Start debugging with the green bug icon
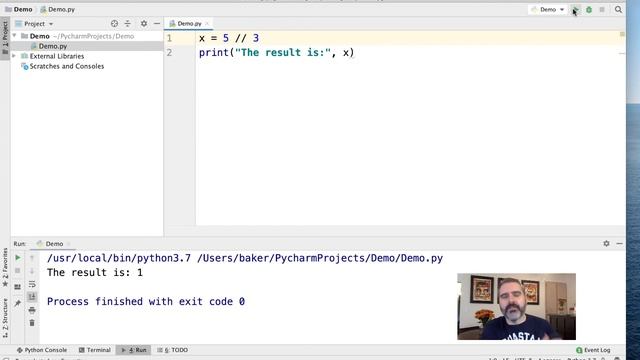Image resolution: width=640 pixels, height=360 pixels. [589, 9]
